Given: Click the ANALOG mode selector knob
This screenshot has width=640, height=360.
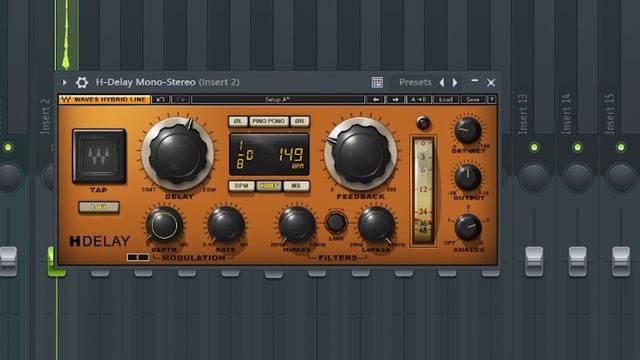Looking at the screenshot, I should click(468, 227).
